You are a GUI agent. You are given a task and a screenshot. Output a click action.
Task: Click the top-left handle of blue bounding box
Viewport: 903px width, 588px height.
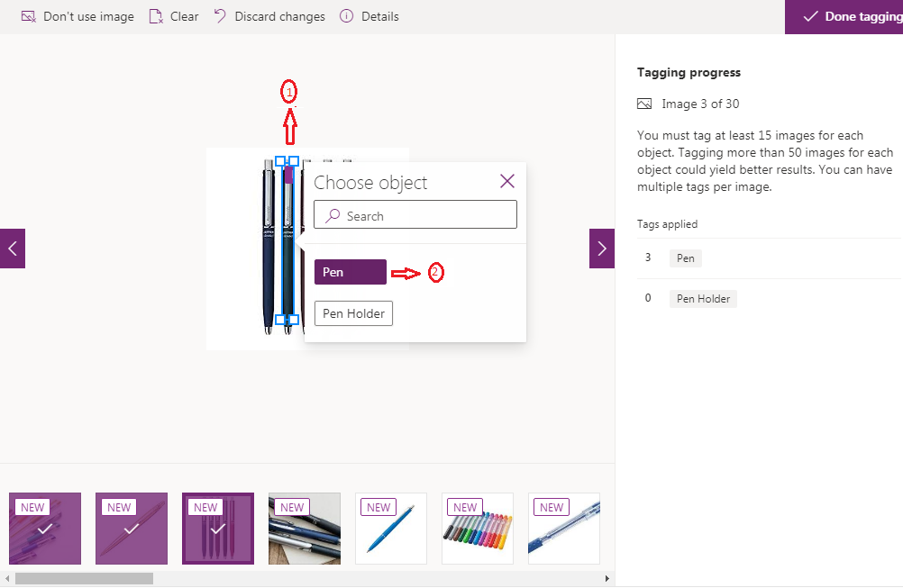pos(280,161)
